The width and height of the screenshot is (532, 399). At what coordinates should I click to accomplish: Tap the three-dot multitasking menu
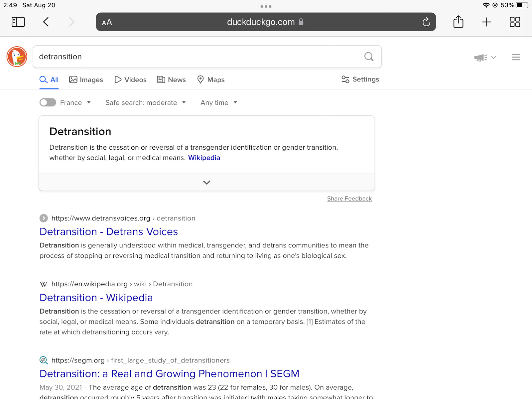click(266, 6)
